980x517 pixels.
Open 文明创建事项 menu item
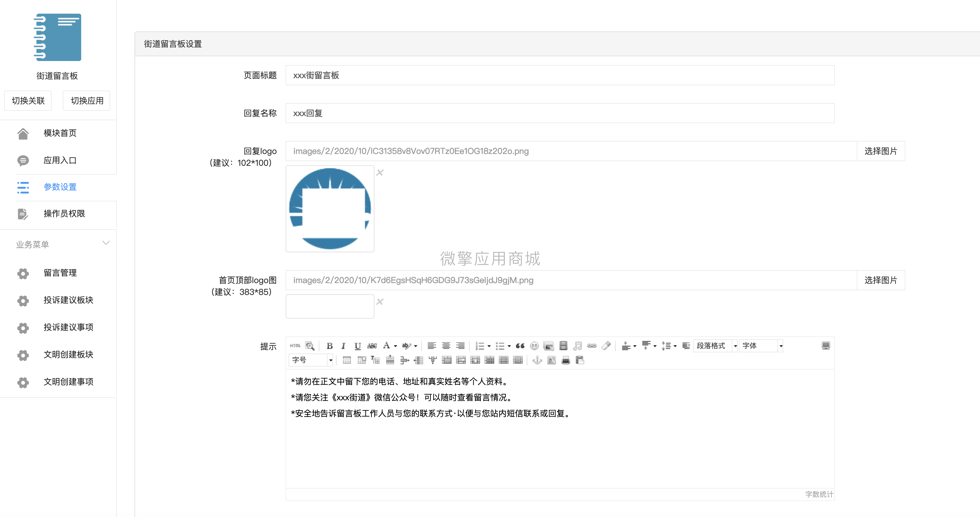tap(68, 382)
